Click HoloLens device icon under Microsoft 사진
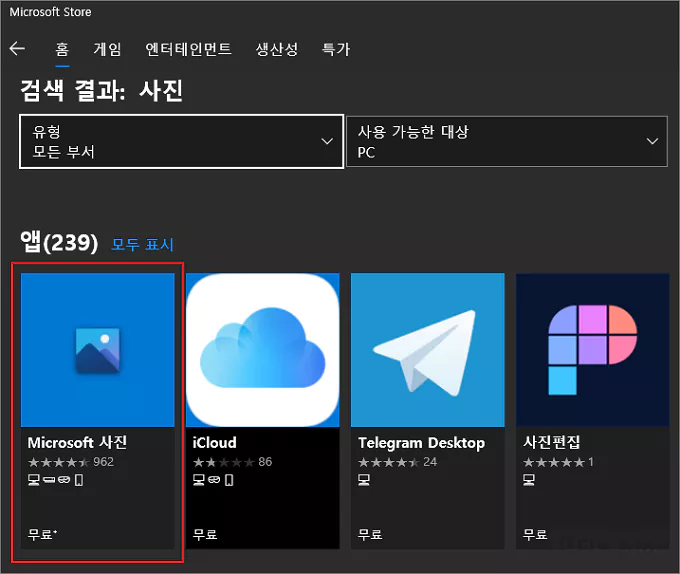Image resolution: width=680 pixels, height=574 pixels. click(64, 480)
